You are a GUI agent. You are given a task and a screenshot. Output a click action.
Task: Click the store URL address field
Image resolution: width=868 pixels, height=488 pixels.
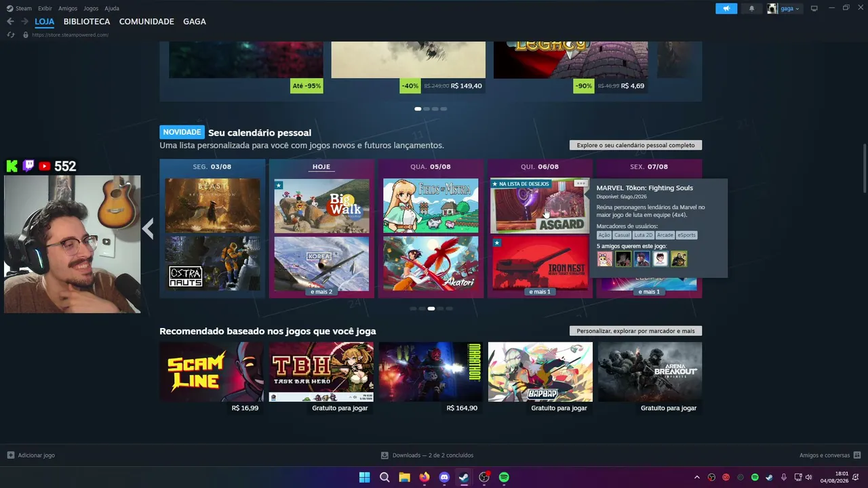point(70,35)
